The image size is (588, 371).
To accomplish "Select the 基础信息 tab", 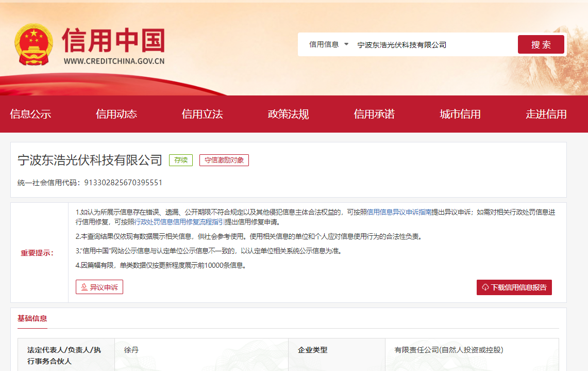I will (32, 319).
